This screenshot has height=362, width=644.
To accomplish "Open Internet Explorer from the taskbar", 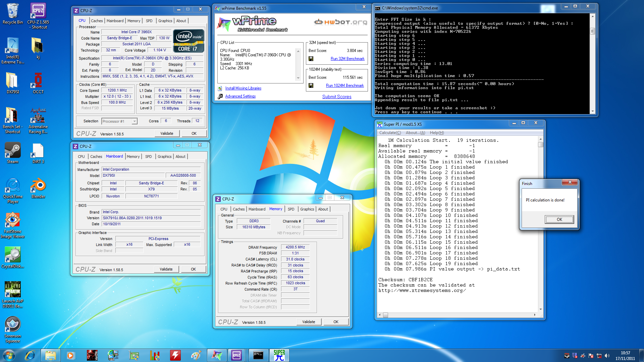I will tap(30, 355).
